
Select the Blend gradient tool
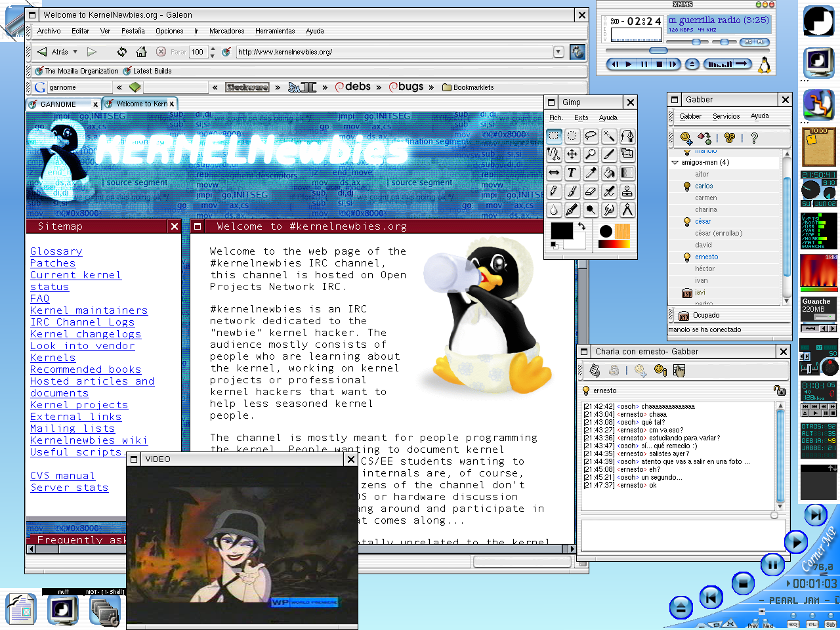tap(627, 173)
